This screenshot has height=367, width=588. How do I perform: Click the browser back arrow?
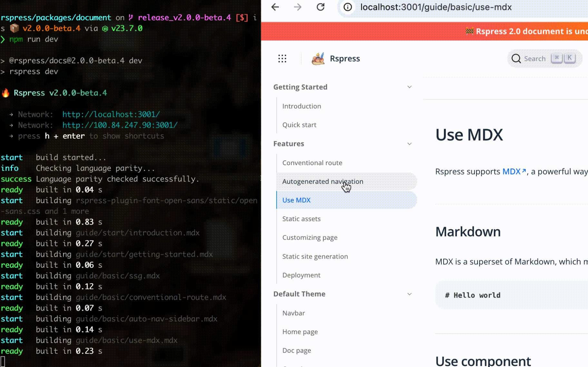(275, 7)
